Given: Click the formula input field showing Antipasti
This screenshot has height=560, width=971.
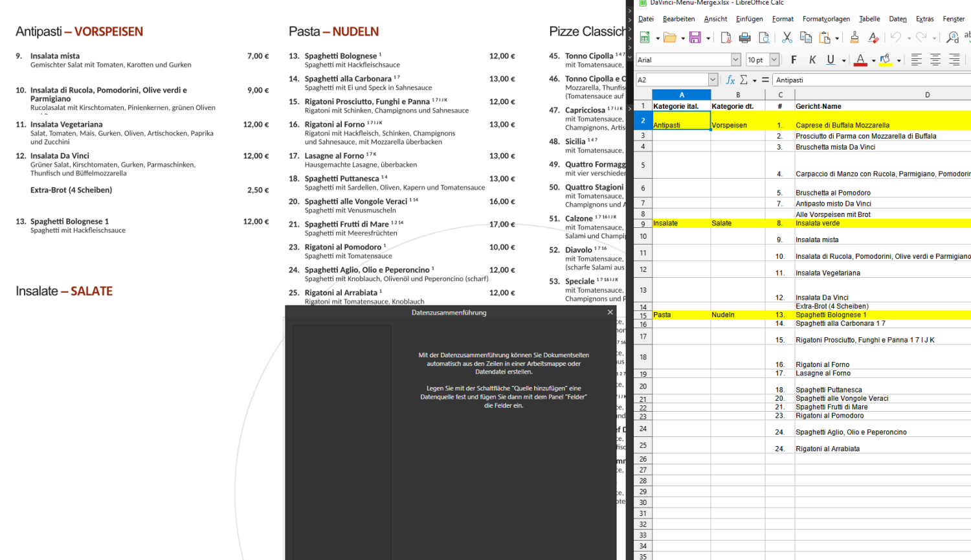Looking at the screenshot, I should click(867, 80).
